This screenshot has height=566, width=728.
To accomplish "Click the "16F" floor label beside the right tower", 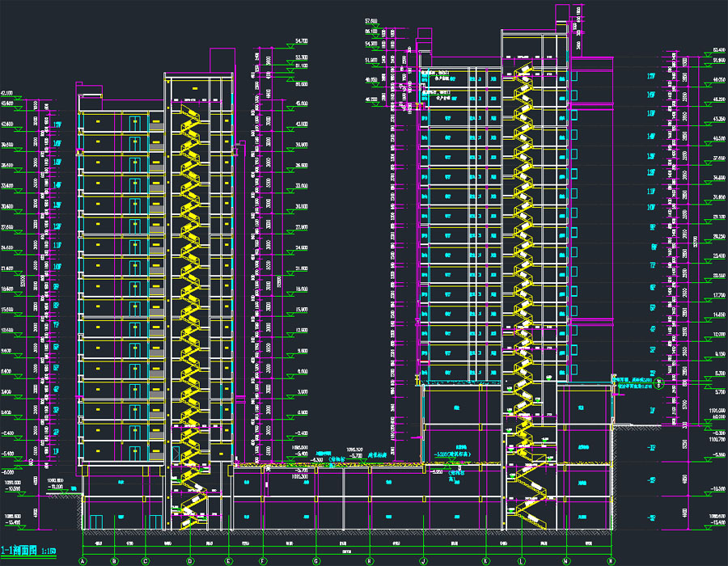I will click(x=651, y=95).
